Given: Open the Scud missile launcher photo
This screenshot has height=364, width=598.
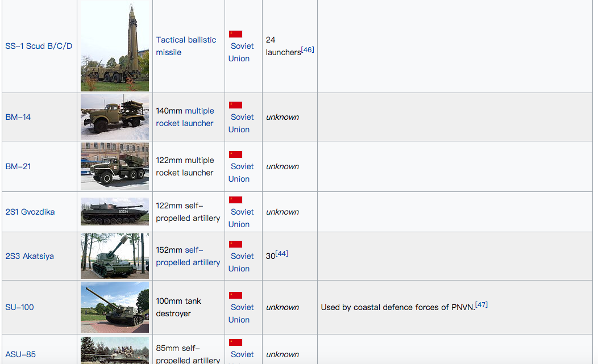Looking at the screenshot, I should (115, 46).
